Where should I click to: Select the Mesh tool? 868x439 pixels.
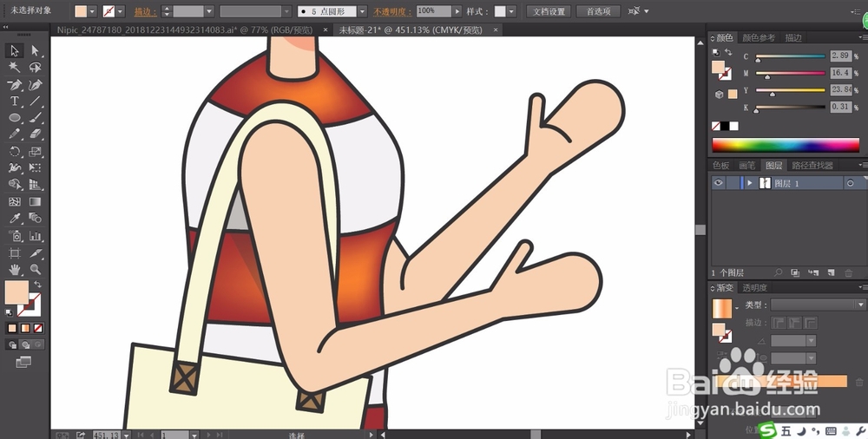click(x=15, y=202)
